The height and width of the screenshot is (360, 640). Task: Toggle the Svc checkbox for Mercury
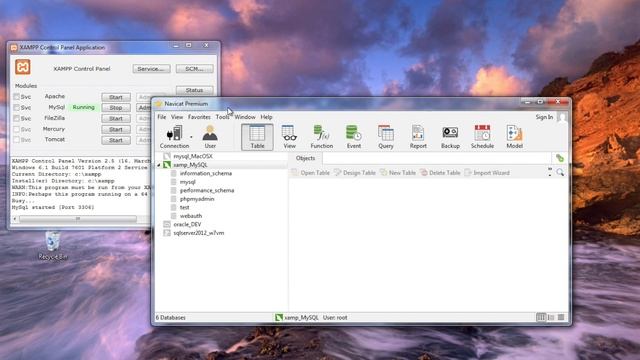pyautogui.click(x=16, y=129)
